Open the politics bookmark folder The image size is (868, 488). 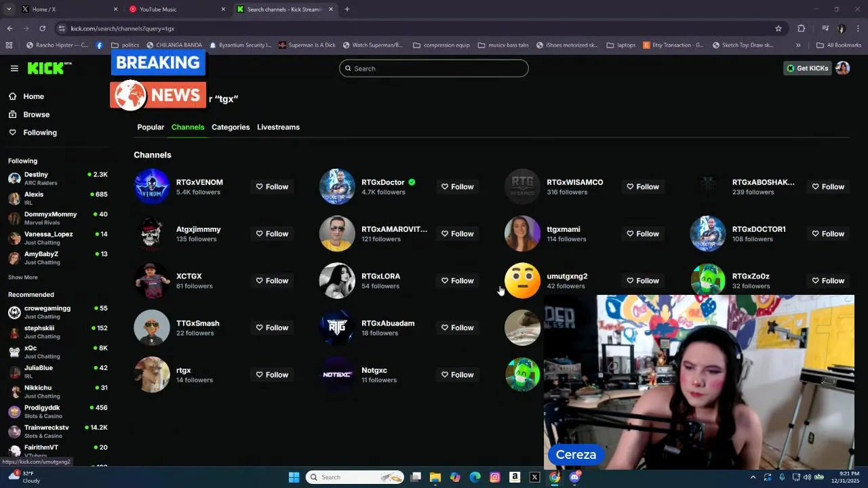(x=125, y=45)
